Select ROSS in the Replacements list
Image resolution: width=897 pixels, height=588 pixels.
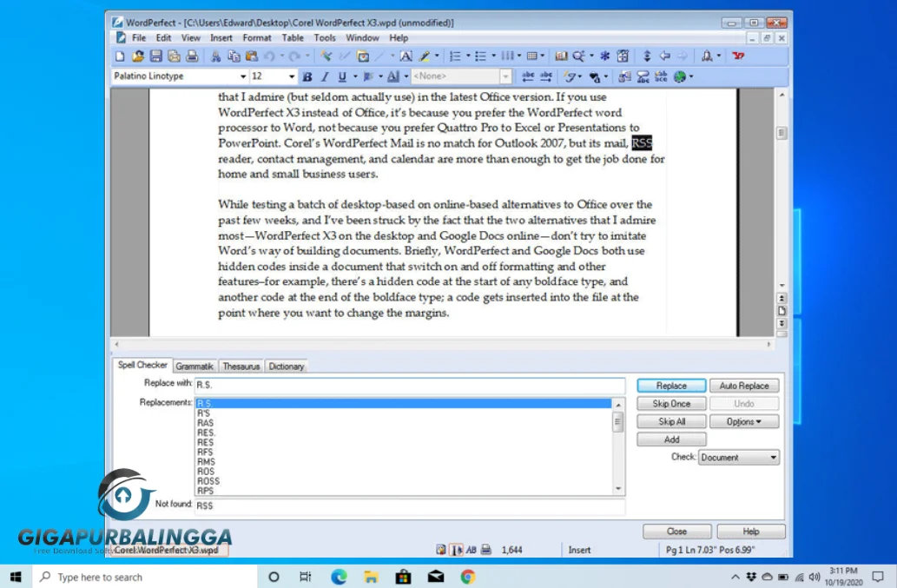(x=403, y=481)
